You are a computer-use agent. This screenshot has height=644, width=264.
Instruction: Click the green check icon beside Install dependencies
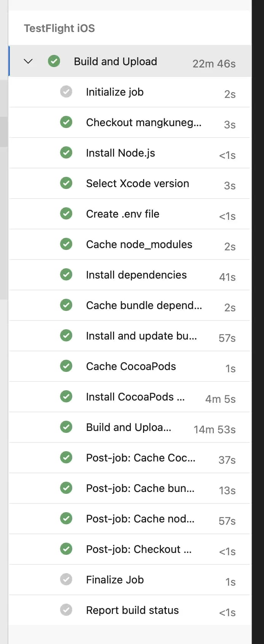click(66, 274)
